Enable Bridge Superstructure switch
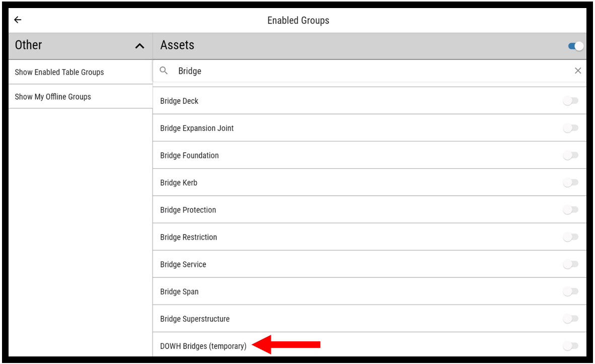The width and height of the screenshot is (595, 364). (570, 319)
